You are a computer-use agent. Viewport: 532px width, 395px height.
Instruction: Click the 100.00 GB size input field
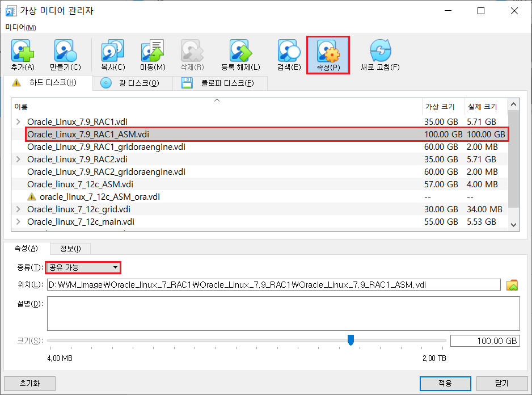click(x=485, y=341)
